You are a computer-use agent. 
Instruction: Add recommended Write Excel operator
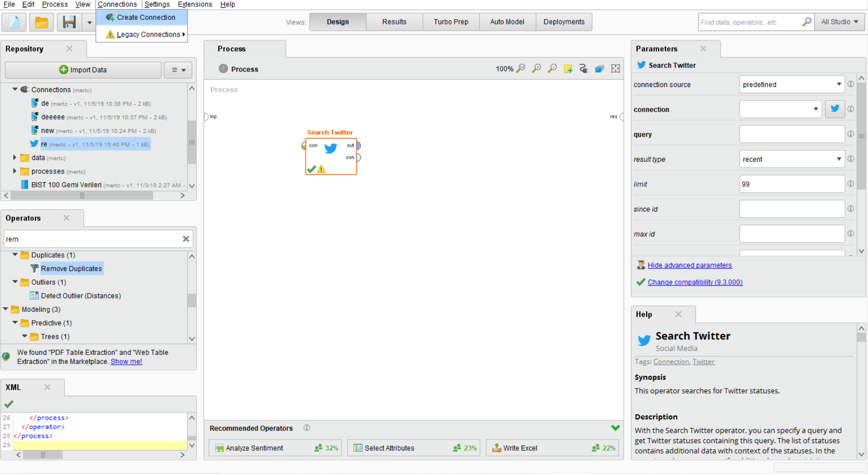pos(552,448)
